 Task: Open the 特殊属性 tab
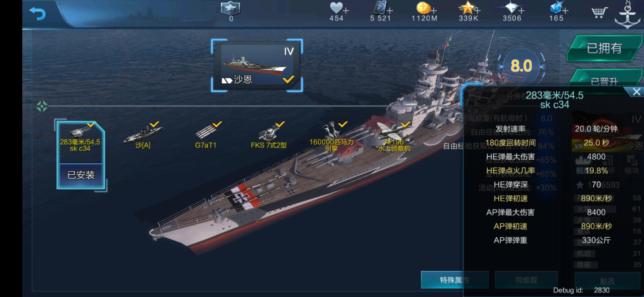click(x=455, y=280)
